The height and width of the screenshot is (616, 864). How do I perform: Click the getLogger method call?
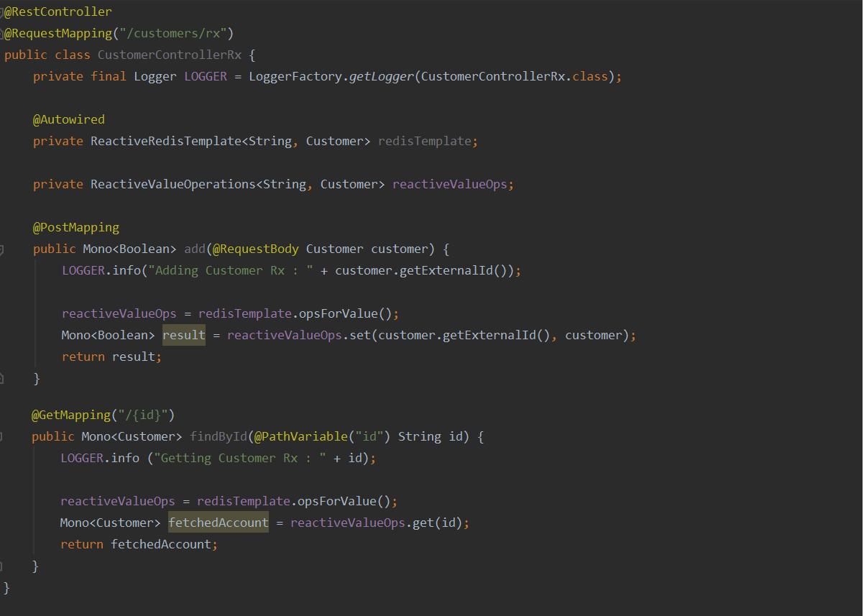[382, 76]
